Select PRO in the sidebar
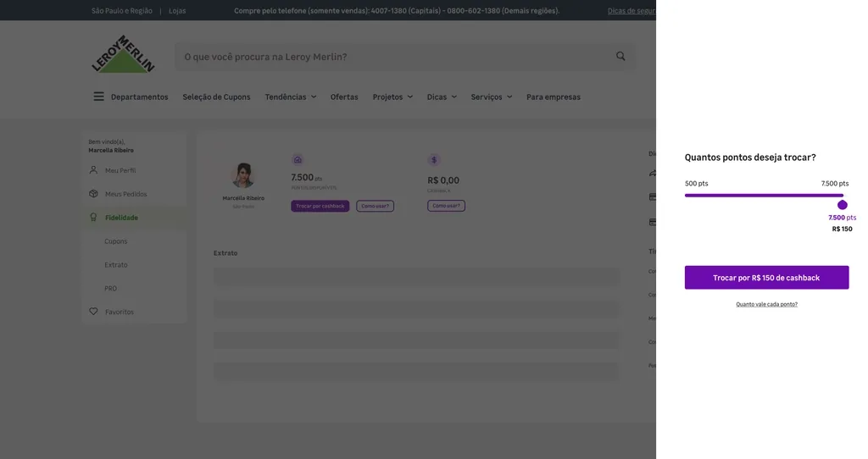Image resolution: width=868 pixels, height=459 pixels. pos(111,288)
